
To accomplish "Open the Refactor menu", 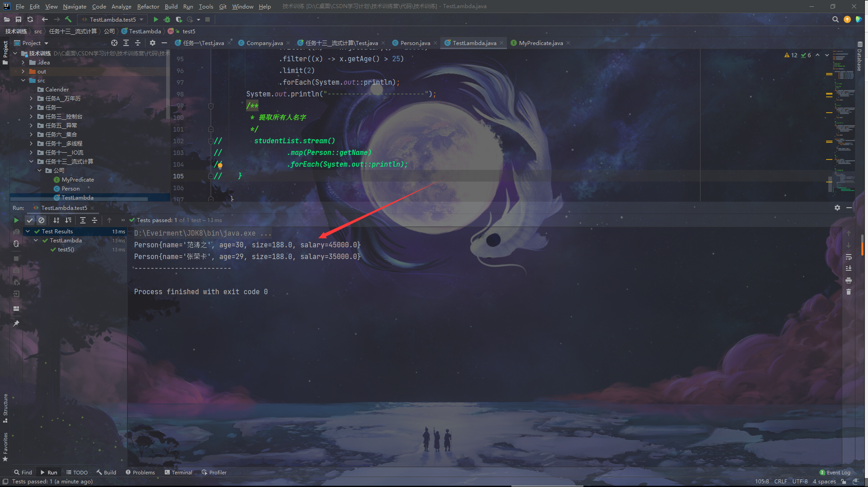I will tap(148, 6).
